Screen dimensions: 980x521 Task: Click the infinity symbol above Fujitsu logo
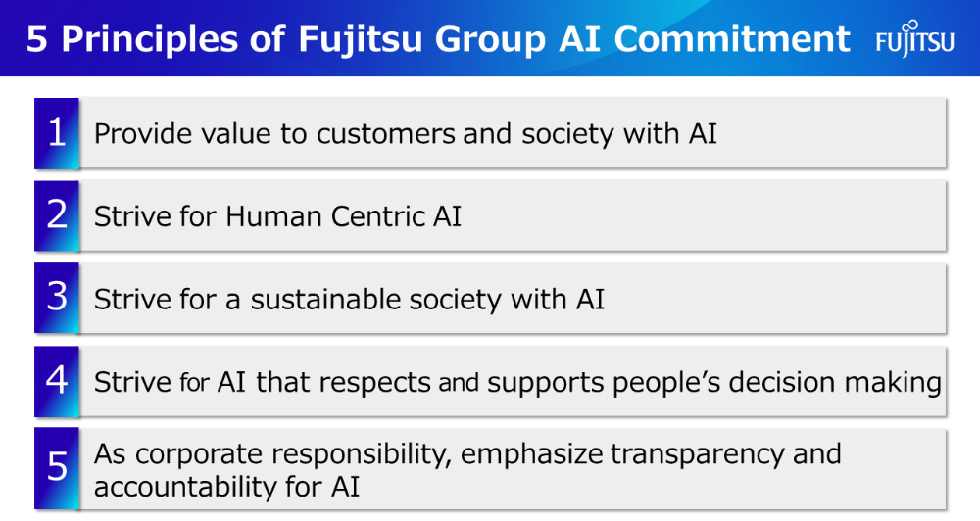pyautogui.click(x=911, y=26)
